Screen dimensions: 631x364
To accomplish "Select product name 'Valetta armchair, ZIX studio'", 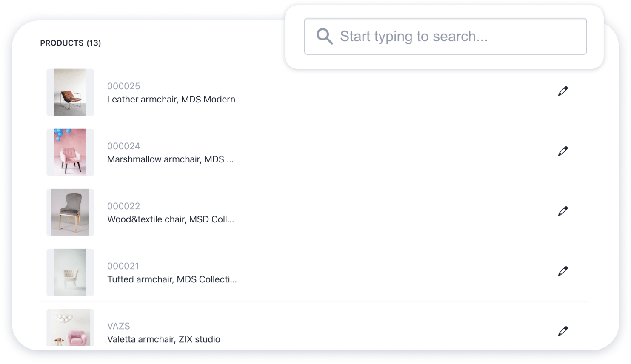I will pos(164,339).
